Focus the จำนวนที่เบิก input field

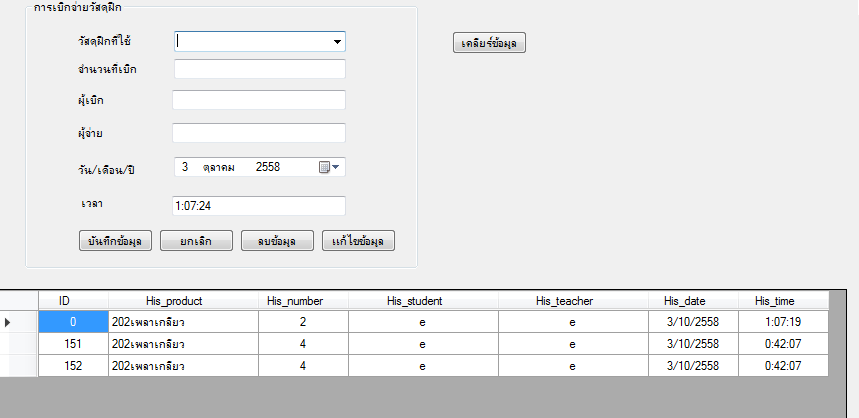[260, 69]
